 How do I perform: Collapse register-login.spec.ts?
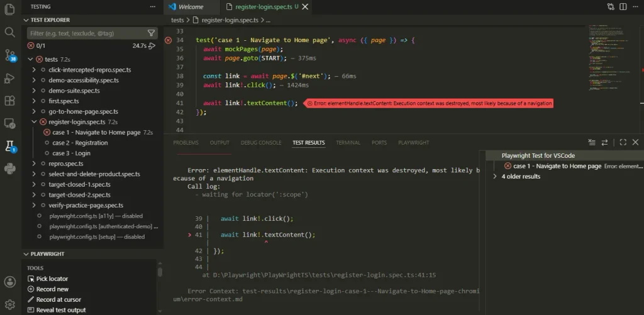(x=34, y=122)
